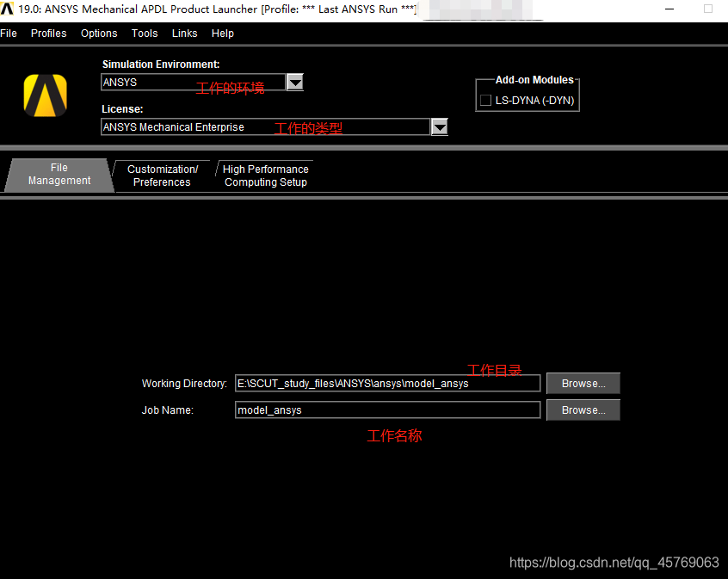Click the Simulation Environment ANSYS field
Screen dimensions: 728x579
click(x=193, y=83)
